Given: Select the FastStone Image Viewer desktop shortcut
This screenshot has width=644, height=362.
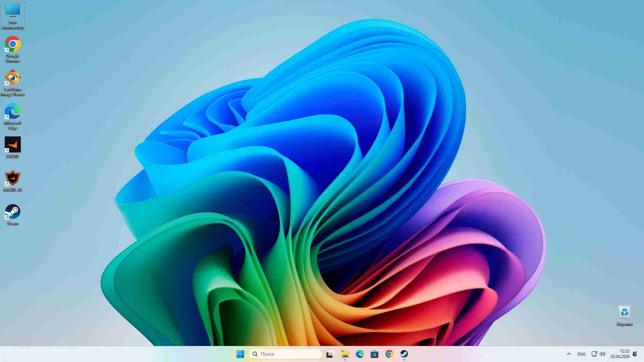Looking at the screenshot, I should (12, 83).
